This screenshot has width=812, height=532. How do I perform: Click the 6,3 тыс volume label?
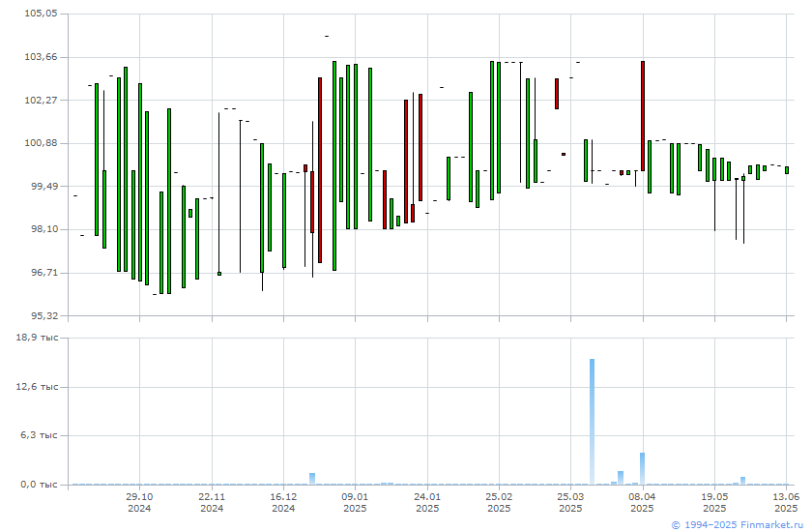click(x=40, y=435)
